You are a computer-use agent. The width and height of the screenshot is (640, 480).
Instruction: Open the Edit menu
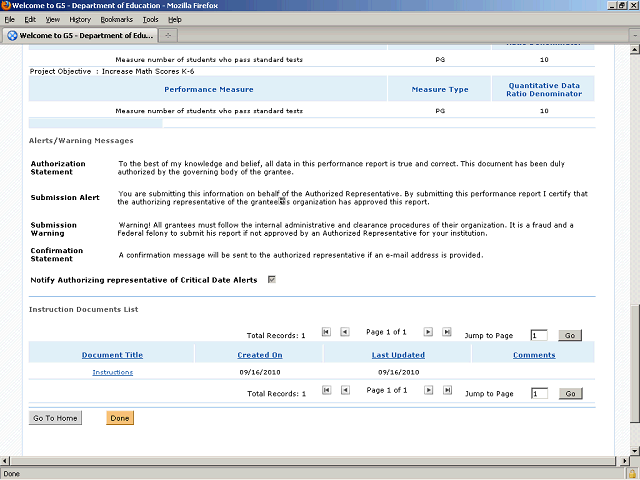point(30,19)
